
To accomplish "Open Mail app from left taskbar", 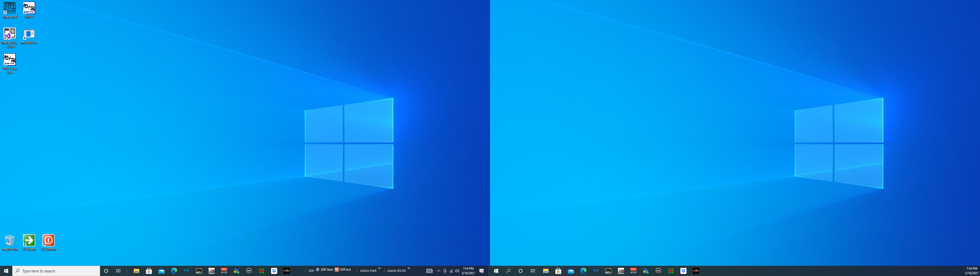I will 161,271.
